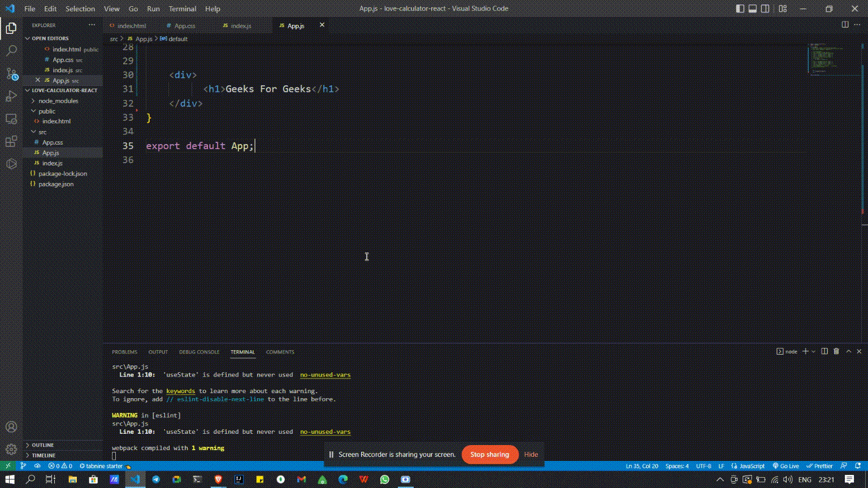Open the terminal launch profile dropdown
The image size is (868, 488).
pos(813,351)
